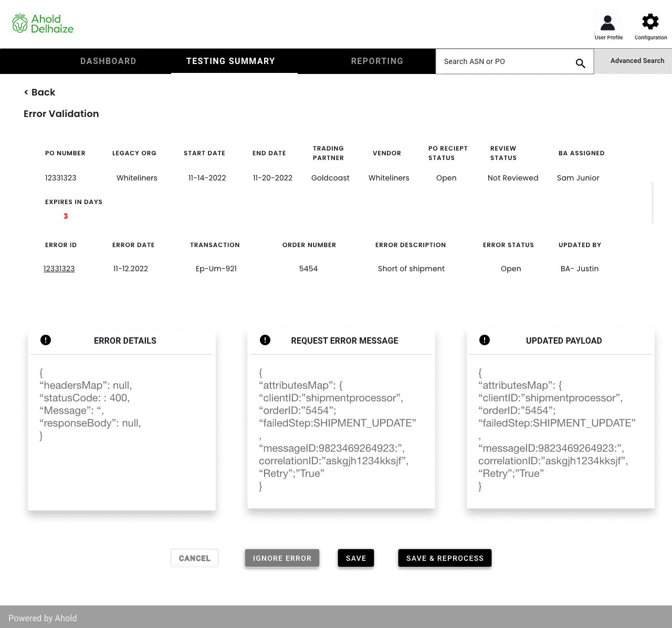Click the ERROR STATUS column header
The height and width of the screenshot is (628, 672).
coord(508,245)
